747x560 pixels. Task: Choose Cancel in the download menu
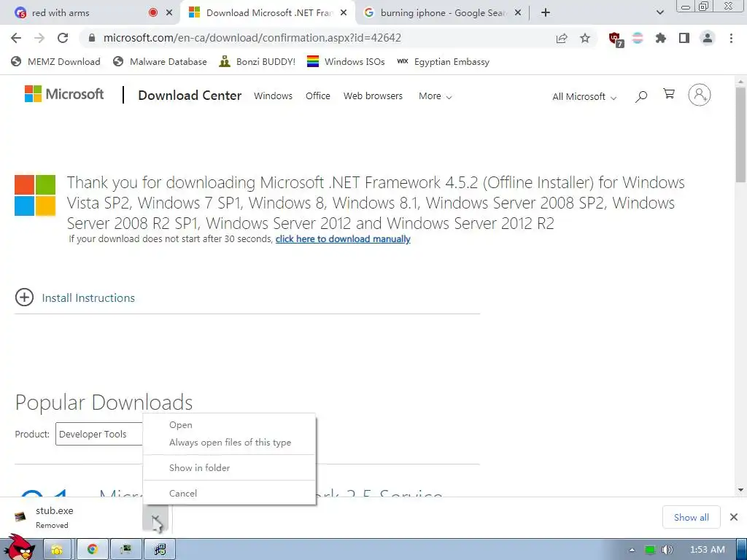pos(229,494)
